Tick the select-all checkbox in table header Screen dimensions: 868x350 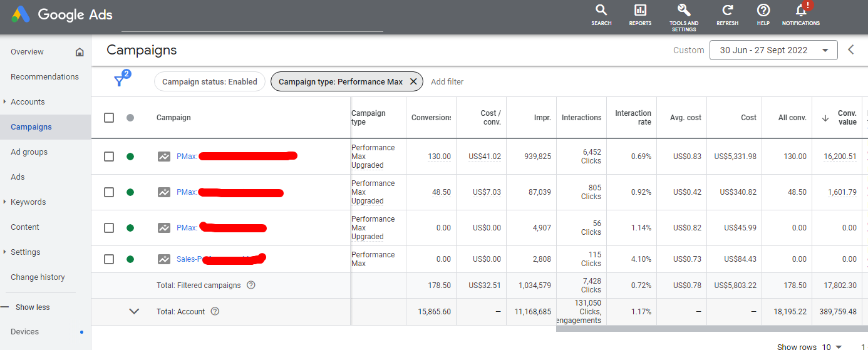(109, 118)
